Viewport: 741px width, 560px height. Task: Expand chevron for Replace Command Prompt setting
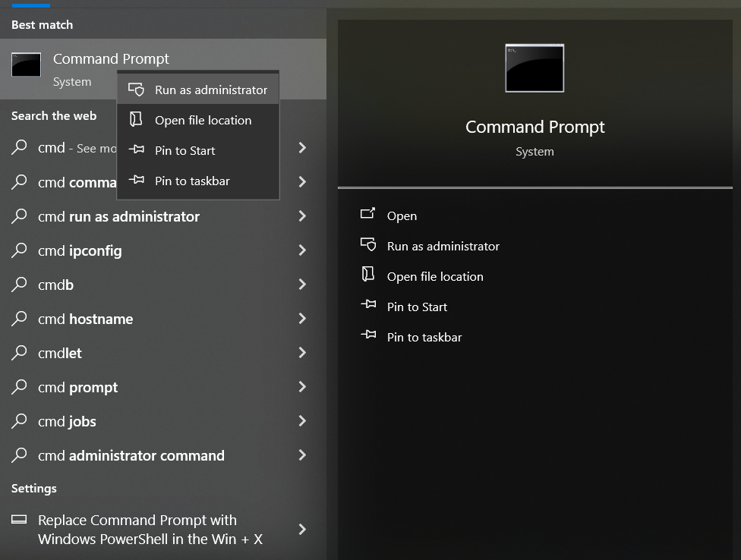coord(302,530)
